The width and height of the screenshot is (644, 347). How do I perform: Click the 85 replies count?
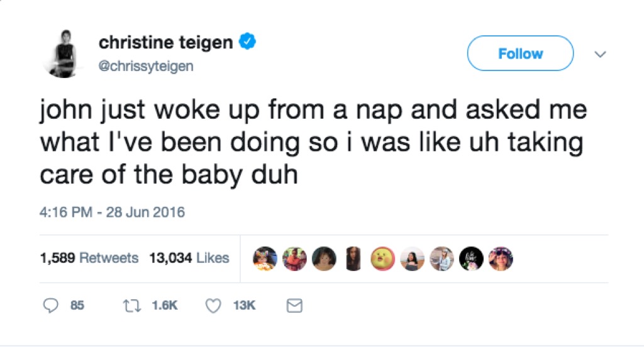pos(77,306)
